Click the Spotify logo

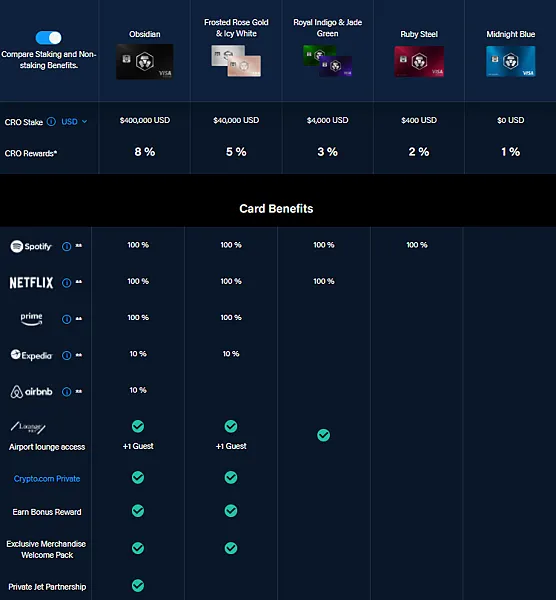coord(31,246)
